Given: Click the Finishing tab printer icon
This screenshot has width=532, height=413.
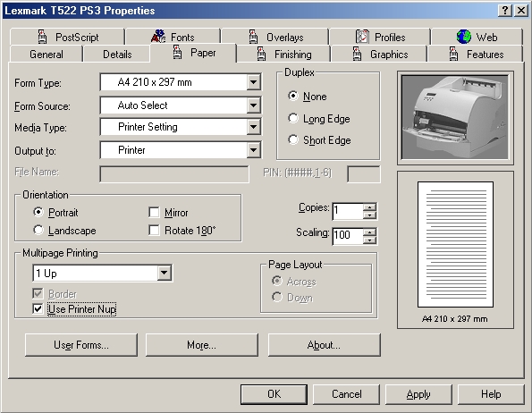Looking at the screenshot, I should coord(261,54).
